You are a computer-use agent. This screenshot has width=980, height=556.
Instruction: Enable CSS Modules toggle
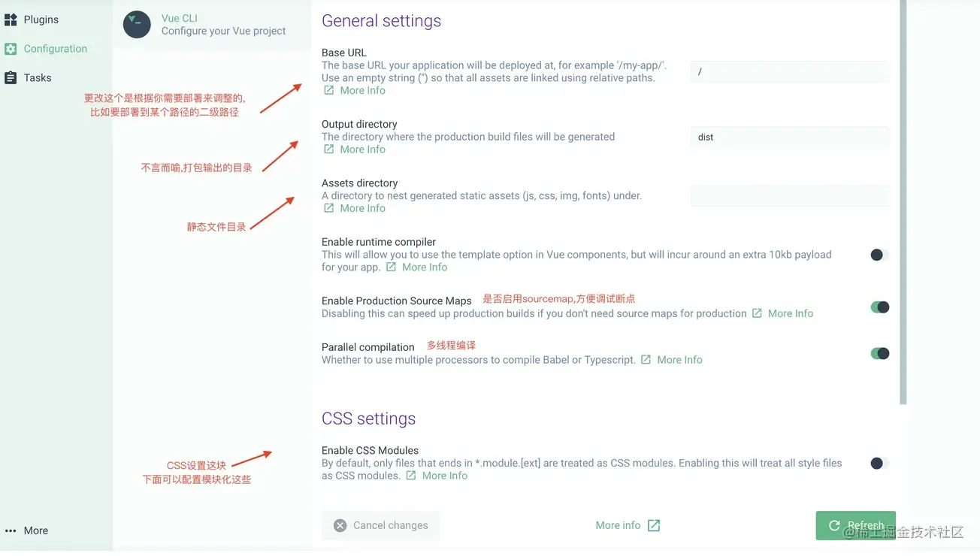[x=879, y=463]
